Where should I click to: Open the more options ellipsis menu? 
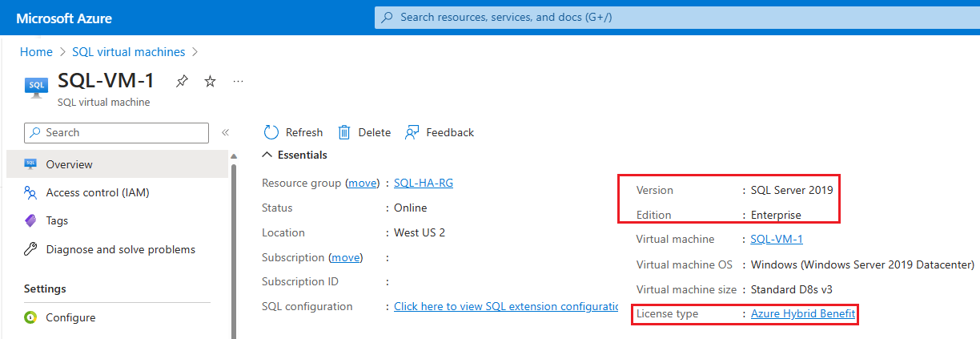pos(238,81)
